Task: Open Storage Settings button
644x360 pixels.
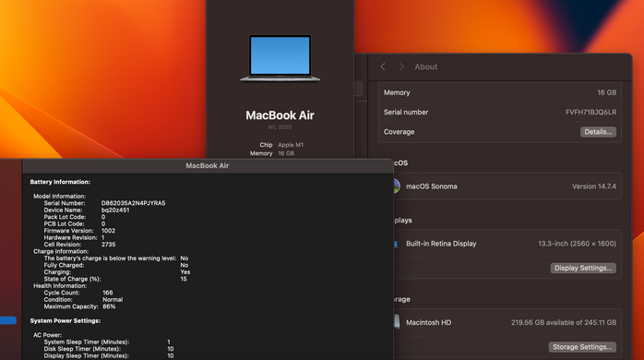Action: point(582,347)
